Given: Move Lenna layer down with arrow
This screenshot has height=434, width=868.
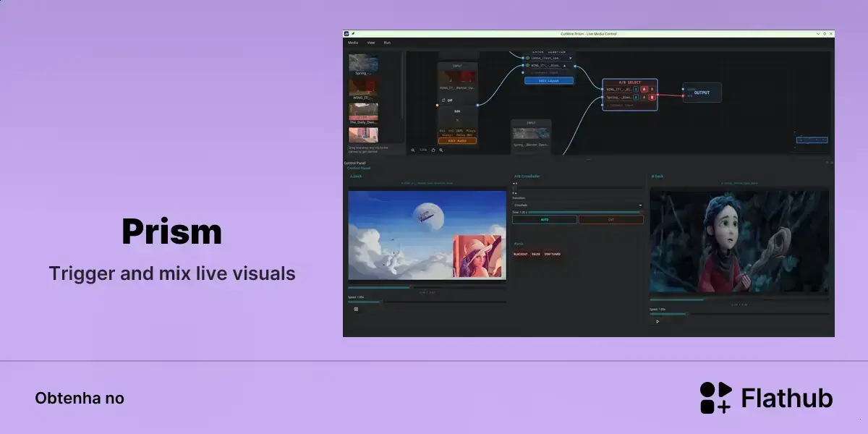Looking at the screenshot, I should 570,58.
